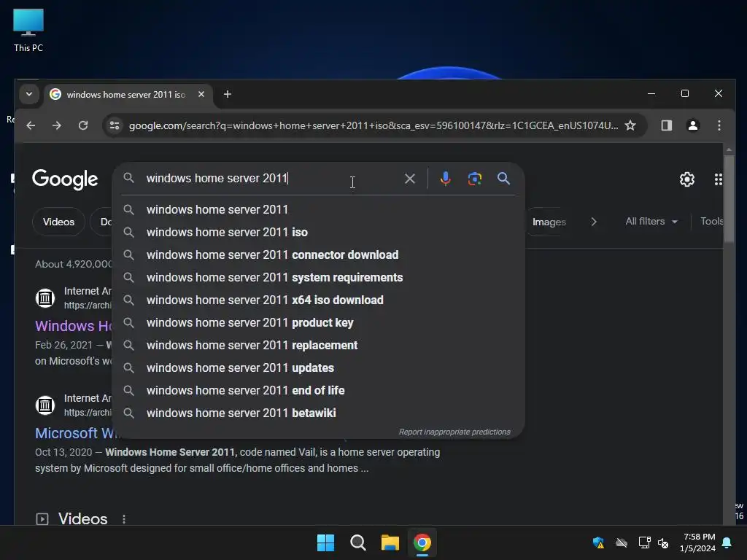This screenshot has height=560, width=747.
Task: Open 'Microsoft W...' search result link
Action: (x=75, y=433)
